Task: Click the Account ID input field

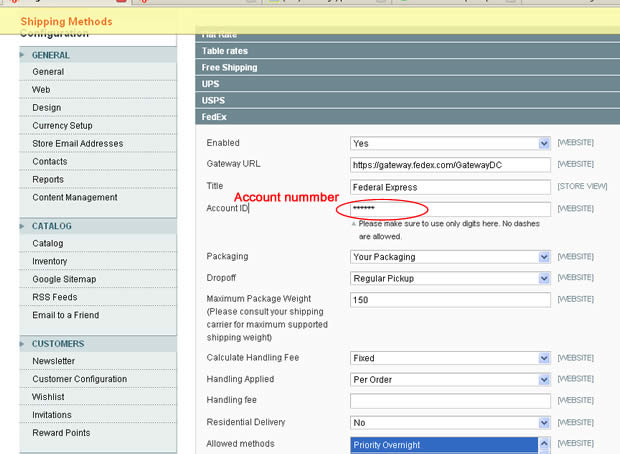Action: [x=450, y=209]
